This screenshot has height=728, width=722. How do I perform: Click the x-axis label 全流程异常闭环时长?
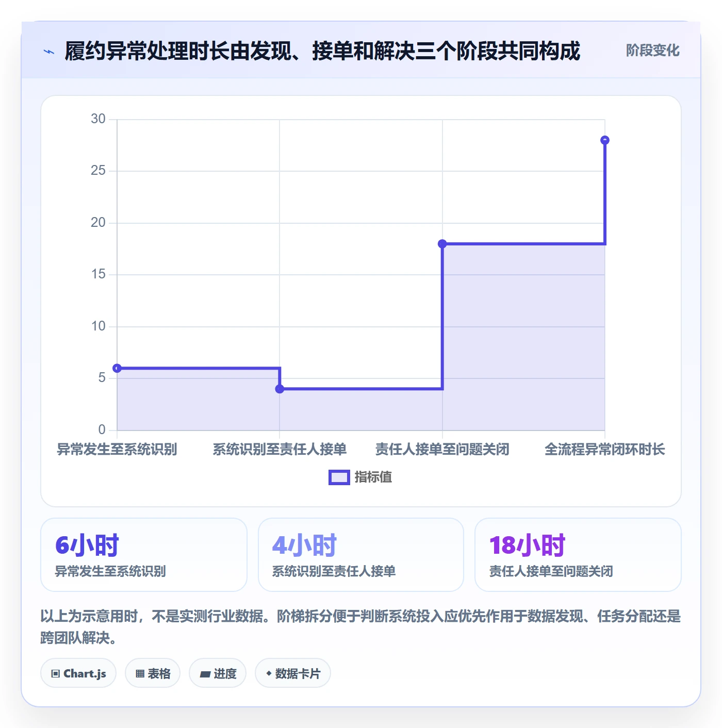coord(605,450)
